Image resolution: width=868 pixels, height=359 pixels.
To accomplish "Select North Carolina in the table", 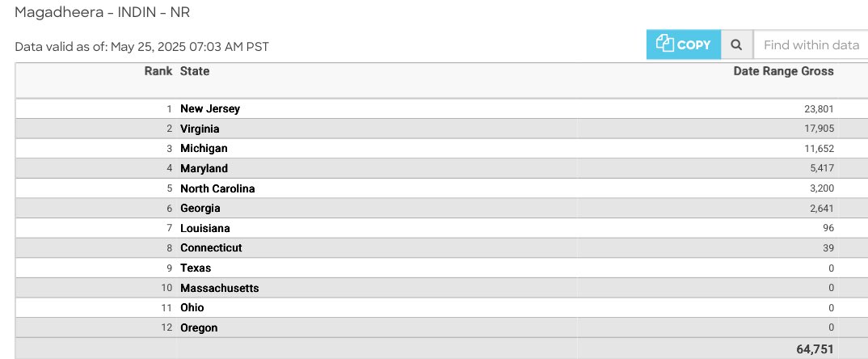I will tap(217, 188).
